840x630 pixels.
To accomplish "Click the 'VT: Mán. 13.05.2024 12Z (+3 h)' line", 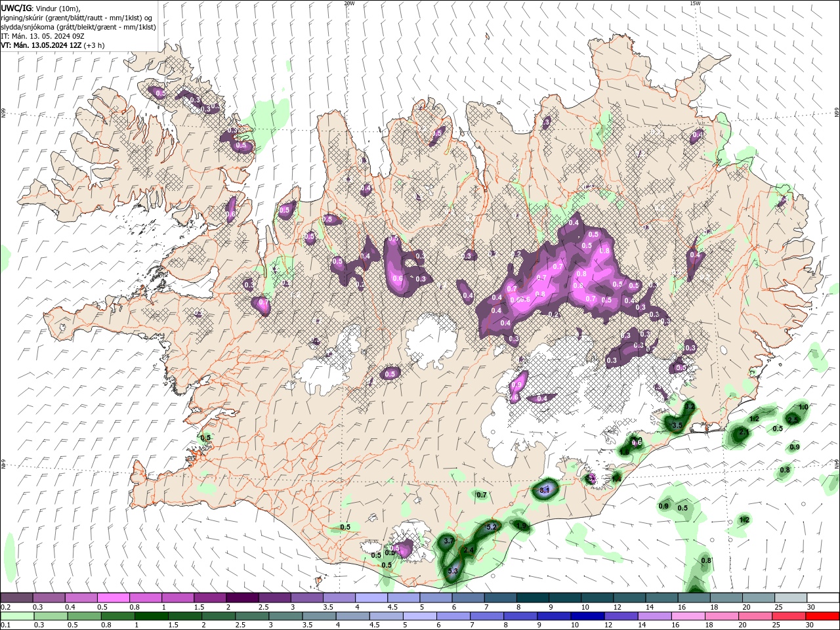I will (52, 45).
